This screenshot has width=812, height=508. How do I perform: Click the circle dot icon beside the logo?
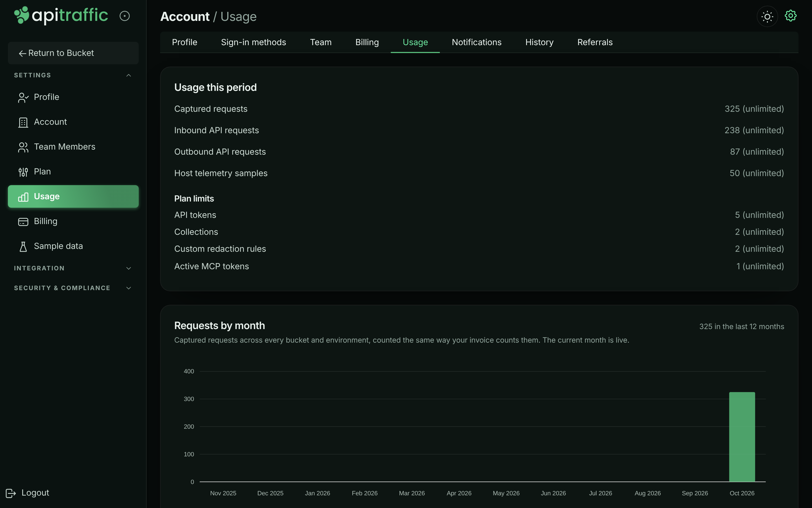[x=125, y=16]
